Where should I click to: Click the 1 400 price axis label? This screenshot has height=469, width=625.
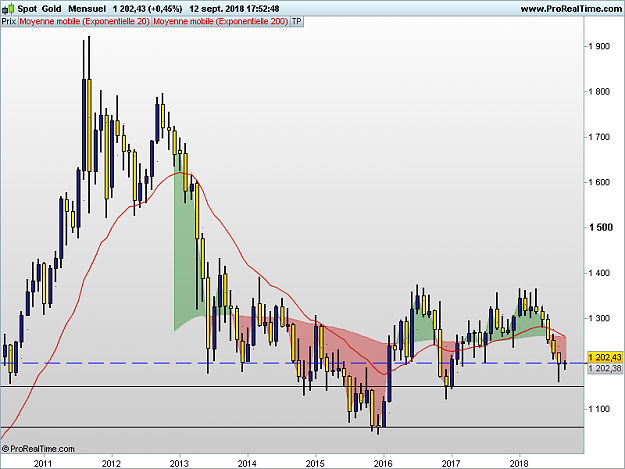[x=599, y=273]
